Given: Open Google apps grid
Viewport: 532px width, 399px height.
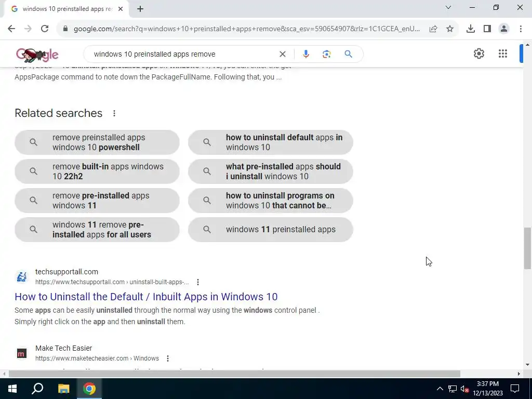Looking at the screenshot, I should click(x=503, y=54).
